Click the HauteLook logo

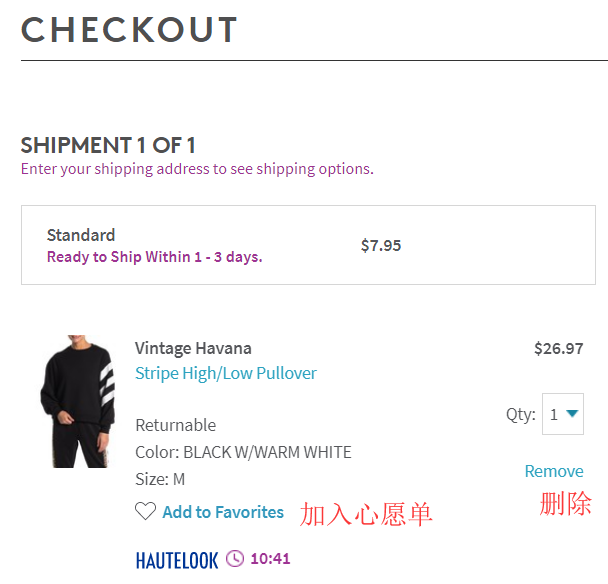pos(177,559)
